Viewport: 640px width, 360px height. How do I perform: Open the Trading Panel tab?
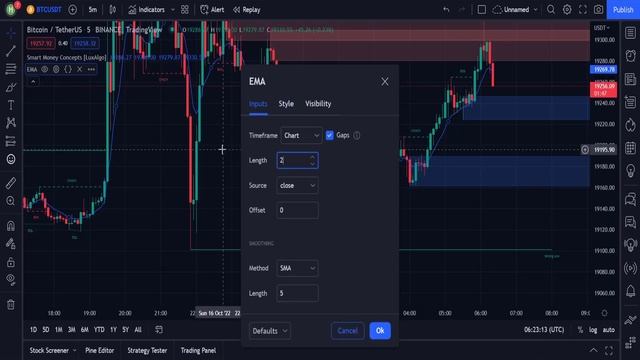click(x=198, y=351)
